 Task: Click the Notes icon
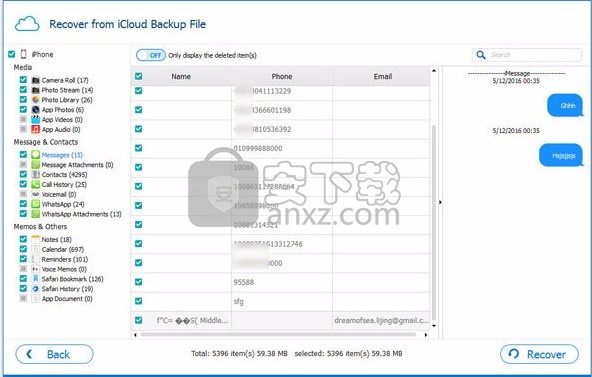point(35,239)
